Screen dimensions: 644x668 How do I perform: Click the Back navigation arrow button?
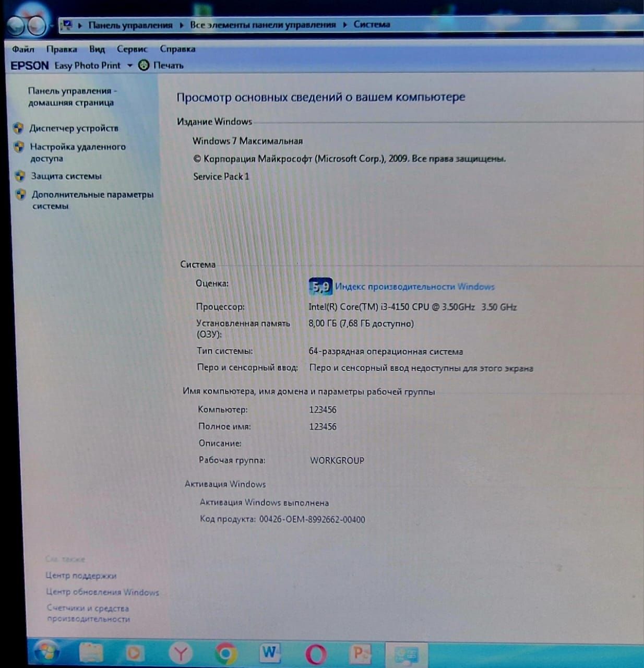tap(15, 26)
